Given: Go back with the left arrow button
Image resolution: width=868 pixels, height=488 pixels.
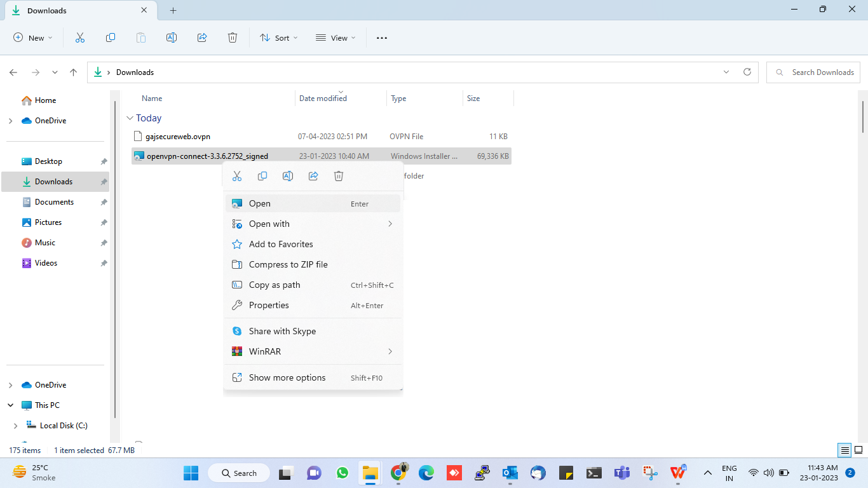Looking at the screenshot, I should (x=13, y=72).
